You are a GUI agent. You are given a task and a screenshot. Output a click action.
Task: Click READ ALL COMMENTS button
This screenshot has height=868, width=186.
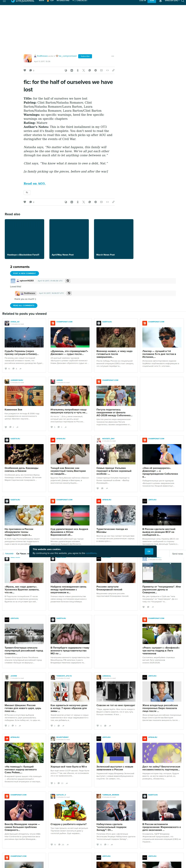coord(24,305)
